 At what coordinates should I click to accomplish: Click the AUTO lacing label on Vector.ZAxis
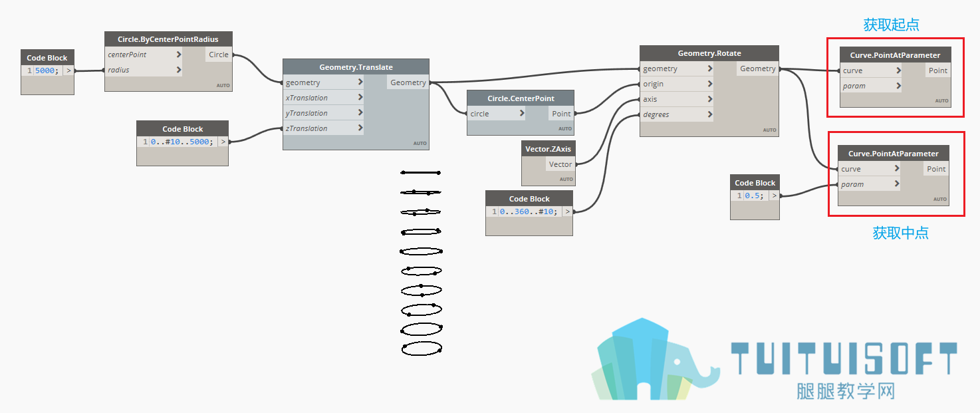(566, 179)
